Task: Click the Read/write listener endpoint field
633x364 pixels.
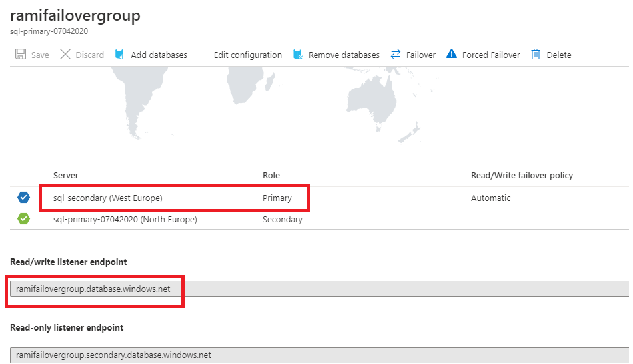Action: point(318,289)
